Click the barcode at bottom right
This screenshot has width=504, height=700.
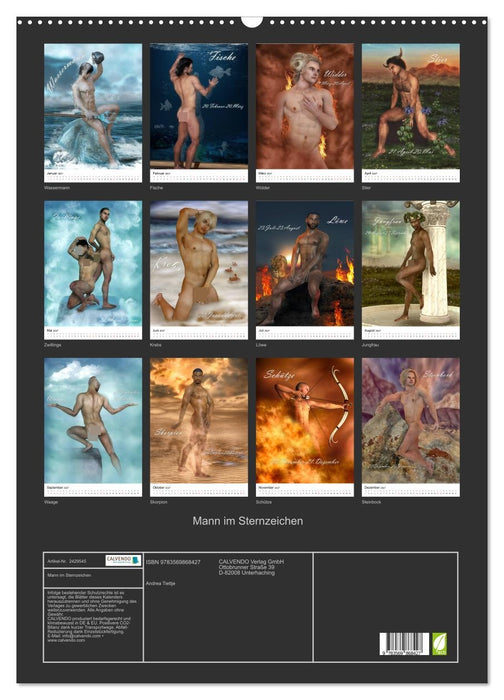tap(404, 644)
